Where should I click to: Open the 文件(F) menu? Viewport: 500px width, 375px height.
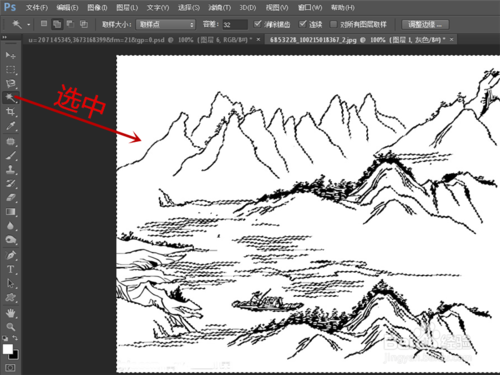(37, 7)
